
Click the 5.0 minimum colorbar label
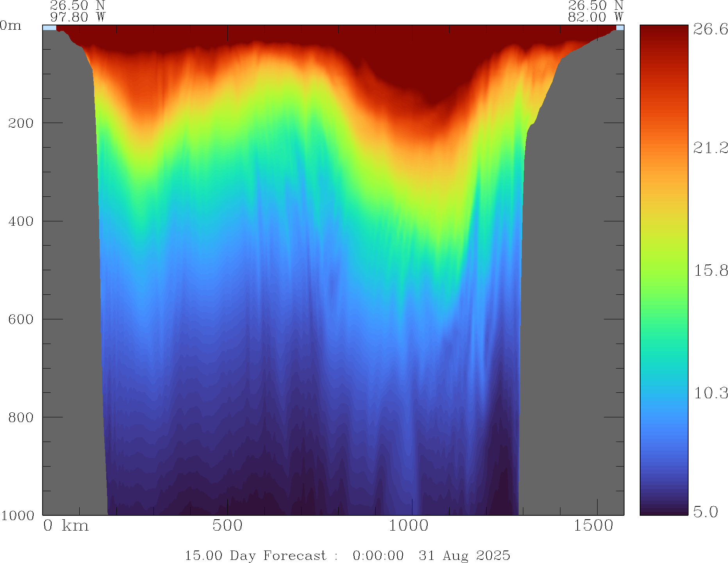coord(705,511)
